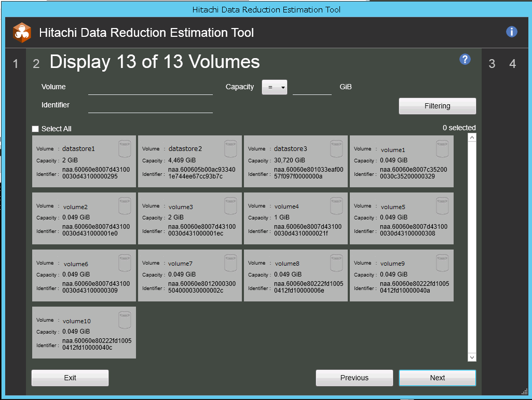
Task: Click cylinder icon on volume1 card
Action: [442, 149]
